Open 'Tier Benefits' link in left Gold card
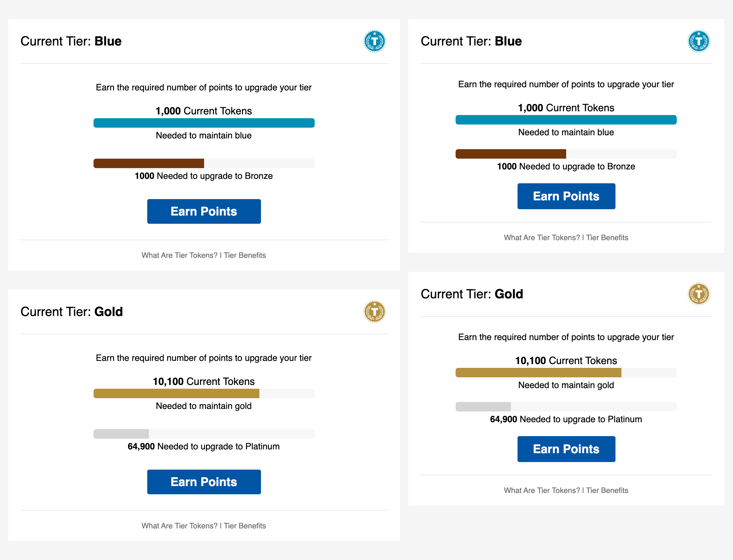 [245, 526]
